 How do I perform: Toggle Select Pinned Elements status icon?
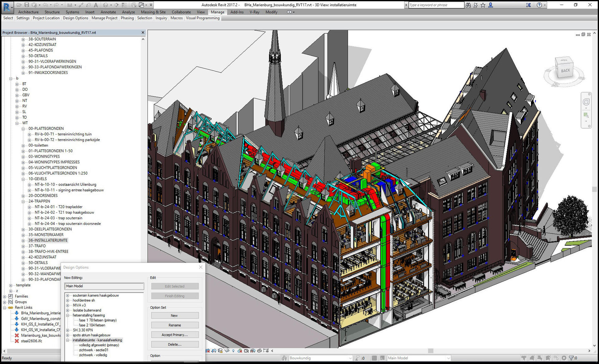tap(540, 358)
